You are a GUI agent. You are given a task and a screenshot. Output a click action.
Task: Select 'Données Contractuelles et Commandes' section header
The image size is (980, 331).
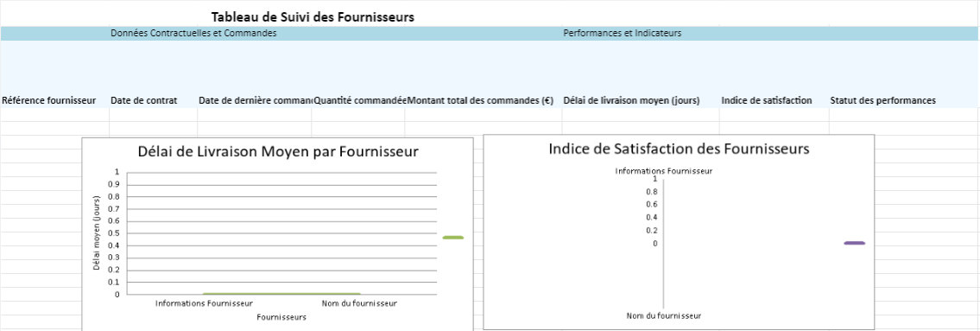(193, 33)
